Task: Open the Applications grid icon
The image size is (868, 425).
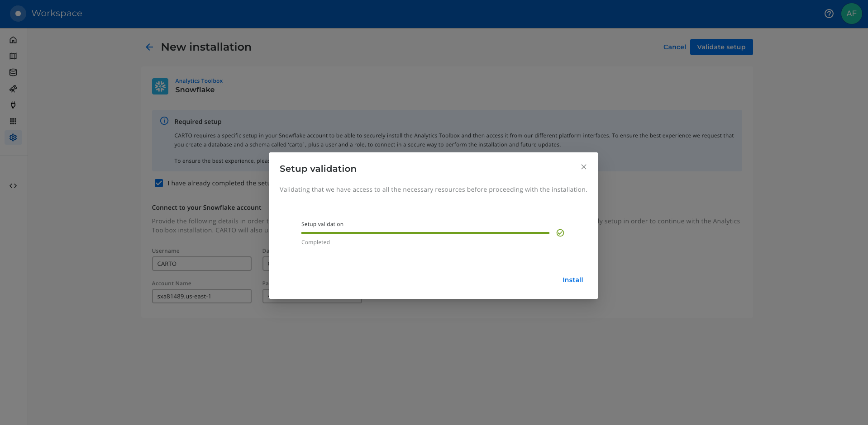Action: click(x=13, y=121)
